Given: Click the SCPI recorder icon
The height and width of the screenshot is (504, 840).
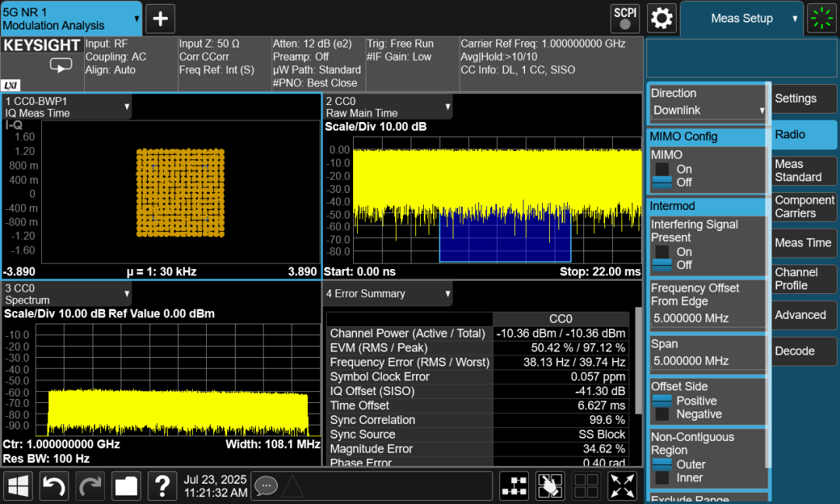Looking at the screenshot, I should click(x=625, y=18).
